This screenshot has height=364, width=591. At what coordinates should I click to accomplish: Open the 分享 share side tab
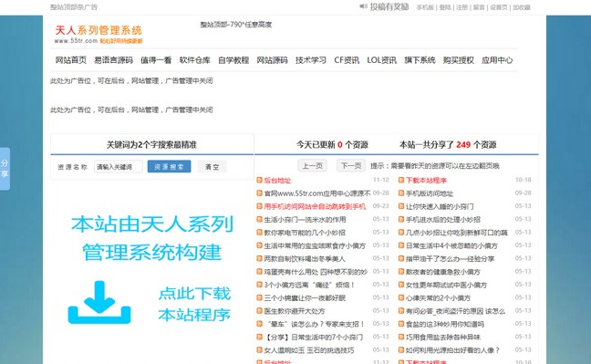pyautogui.click(x=5, y=169)
